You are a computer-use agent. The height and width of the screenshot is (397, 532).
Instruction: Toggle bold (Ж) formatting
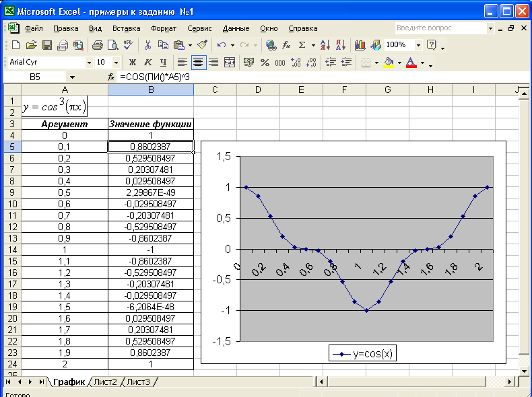coord(132,63)
